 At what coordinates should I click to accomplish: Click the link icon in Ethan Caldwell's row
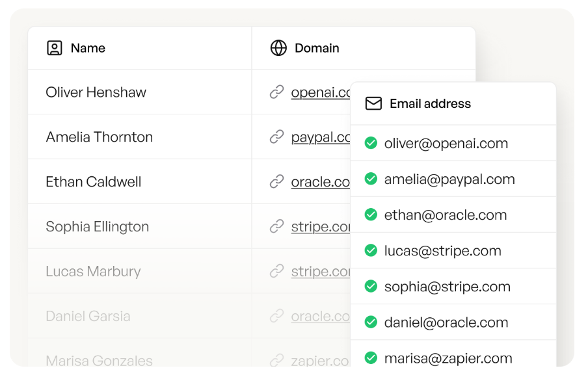277,182
